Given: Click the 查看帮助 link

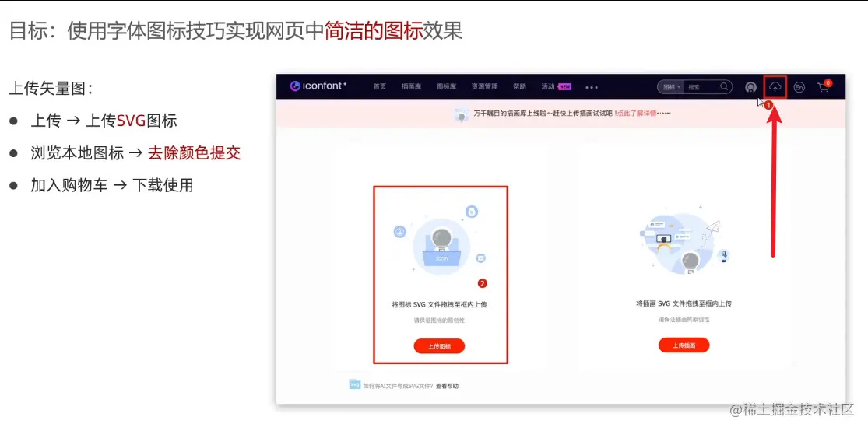Looking at the screenshot, I should (447, 386).
